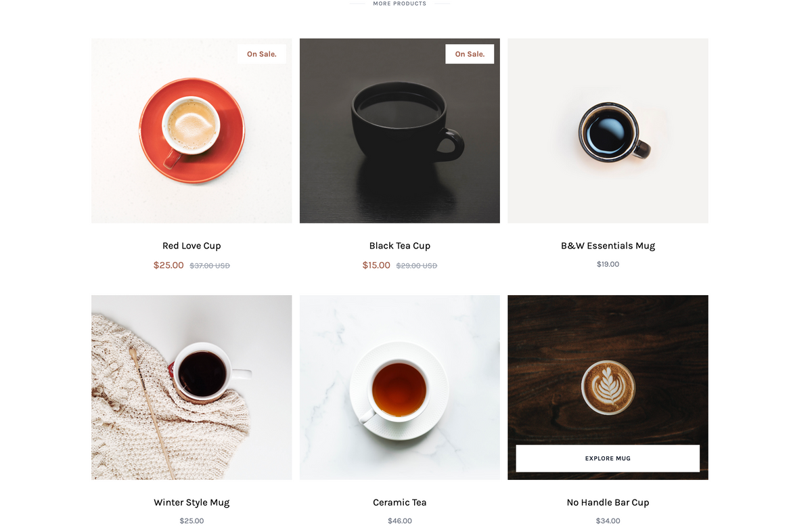Click the More Products section heading
Image resolution: width=812 pixels, height=530 pixels.
coord(400,3)
